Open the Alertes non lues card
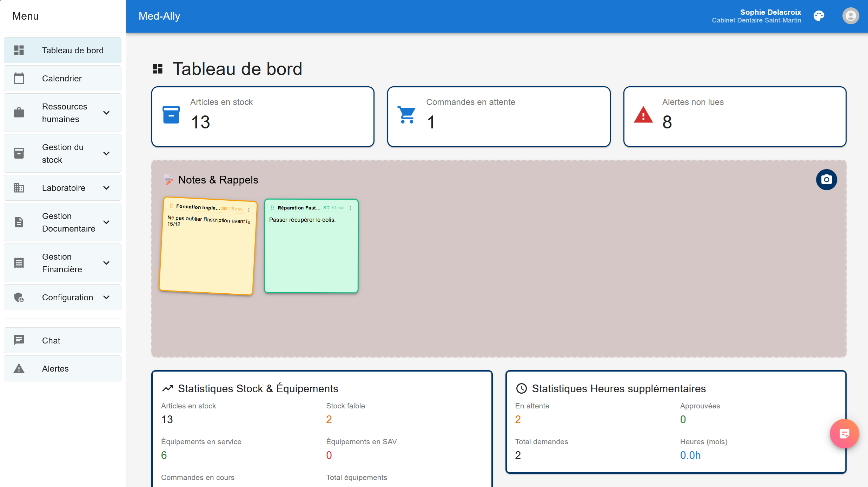This screenshot has width=868, height=487. click(x=735, y=116)
